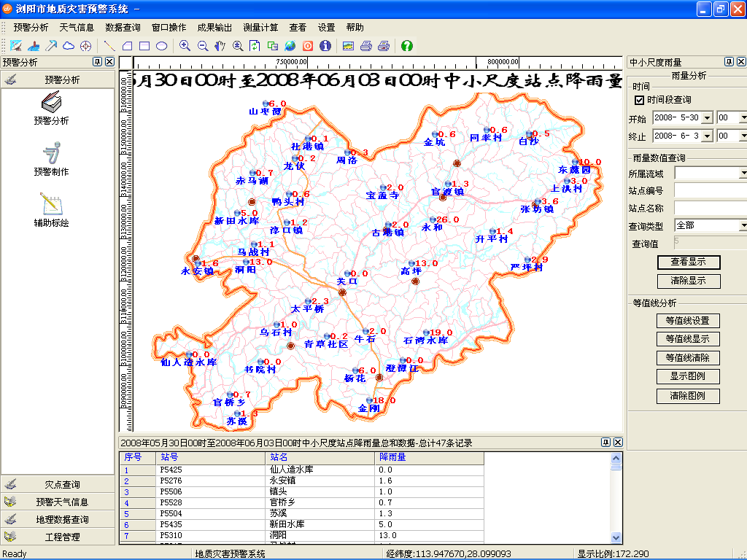Select the ellipse drawing tool
This screenshot has height=560, width=747.
click(x=161, y=46)
